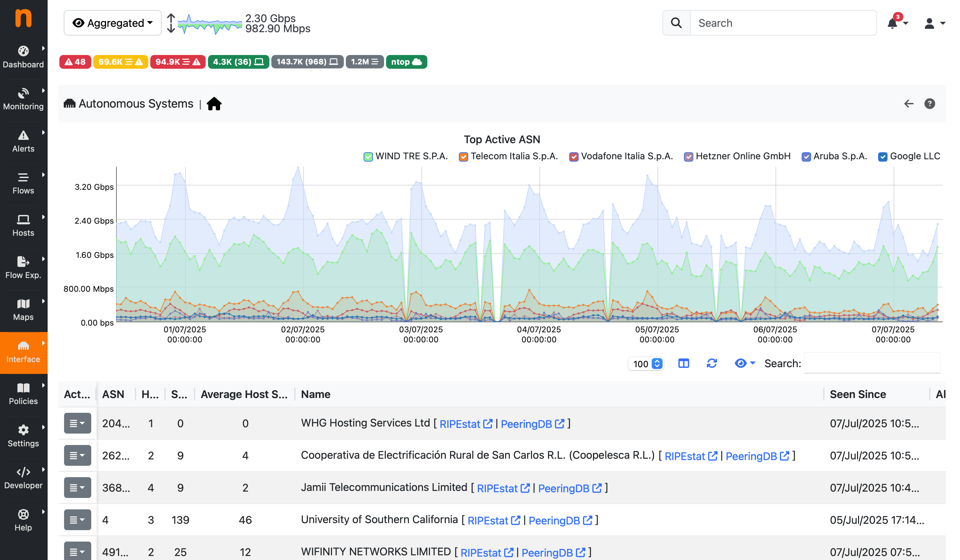Click the grey 143.7K (968) hosts badge

click(x=307, y=62)
